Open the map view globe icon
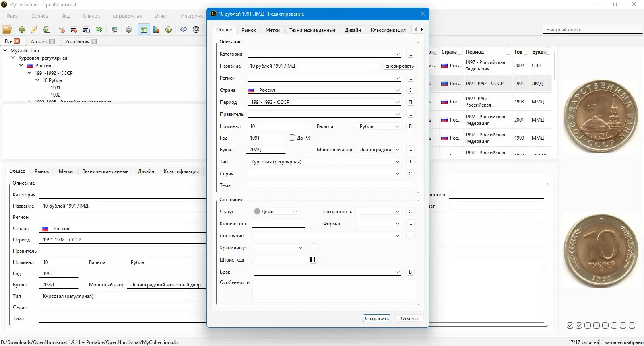644x346 pixels. pyautogui.click(x=169, y=29)
